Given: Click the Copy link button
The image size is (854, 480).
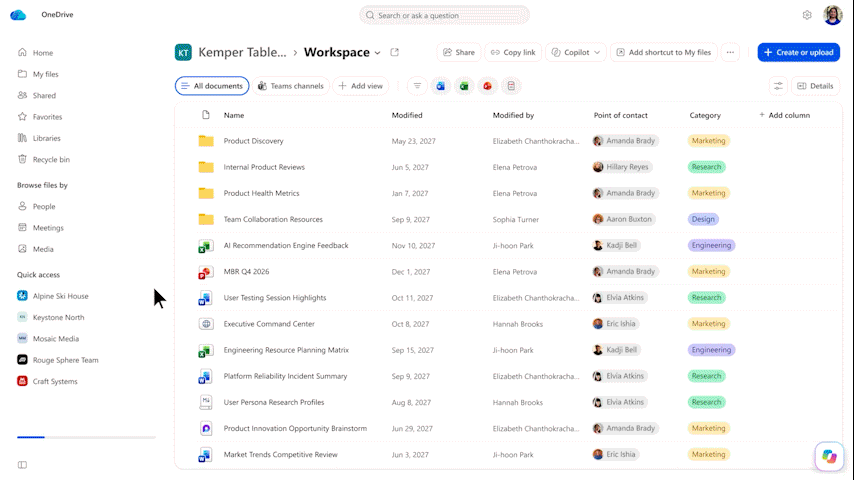Looking at the screenshot, I should [x=513, y=52].
